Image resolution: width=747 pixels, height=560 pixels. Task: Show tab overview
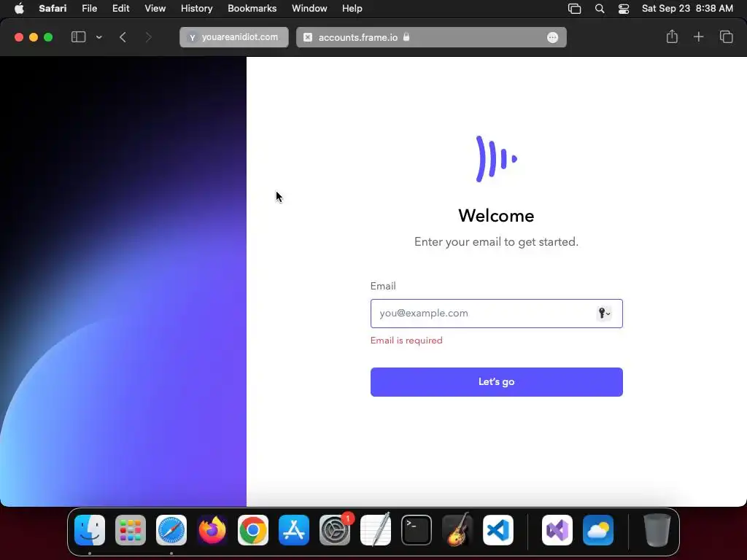tap(726, 36)
